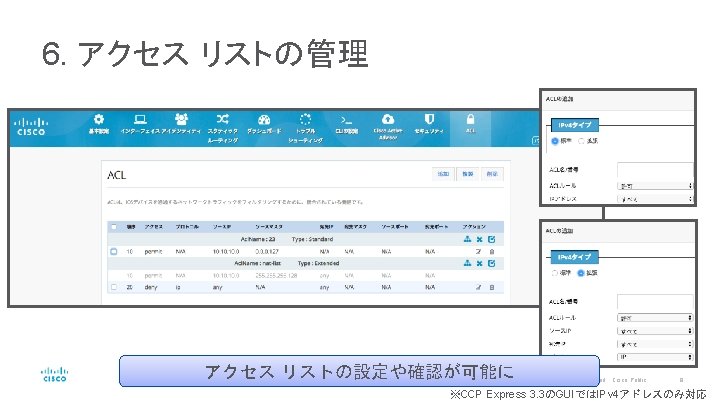The image size is (720, 405).
Task: Click ACL名/番号 field in extended-type dialog
Action: coord(655,302)
